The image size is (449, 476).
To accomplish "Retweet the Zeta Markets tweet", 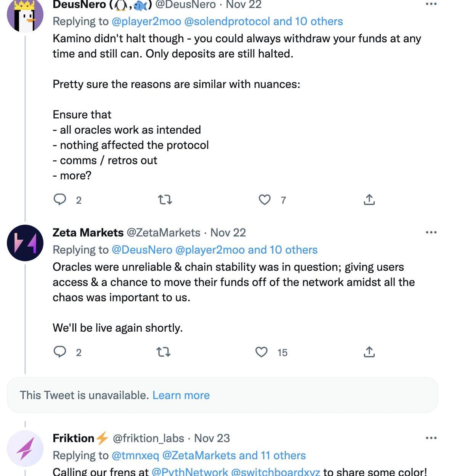I will point(164,352).
